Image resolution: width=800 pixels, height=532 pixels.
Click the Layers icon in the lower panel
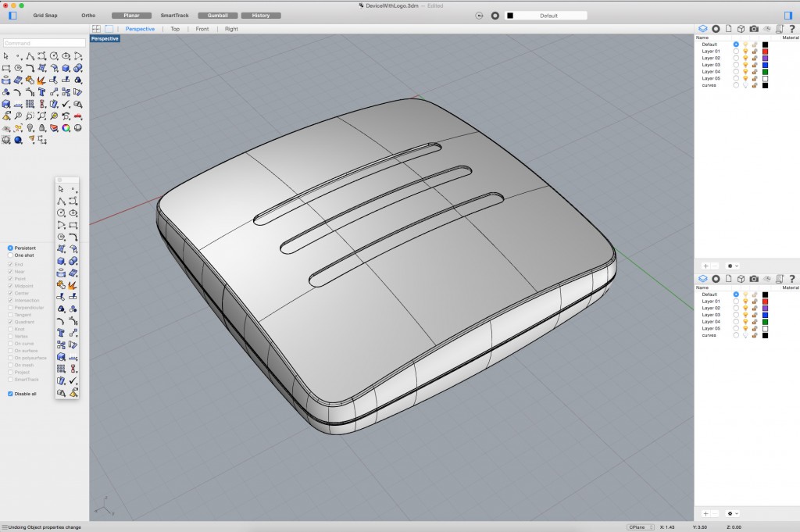pos(703,279)
